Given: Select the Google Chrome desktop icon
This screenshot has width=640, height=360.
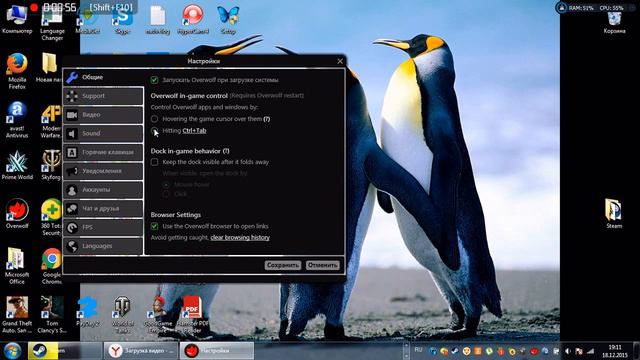Looking at the screenshot, I should tap(51, 266).
